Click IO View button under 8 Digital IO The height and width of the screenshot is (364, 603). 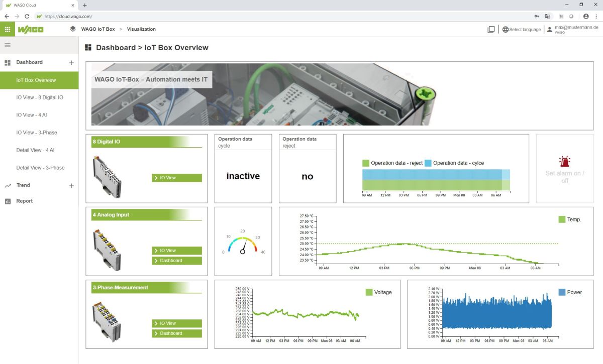pos(176,178)
